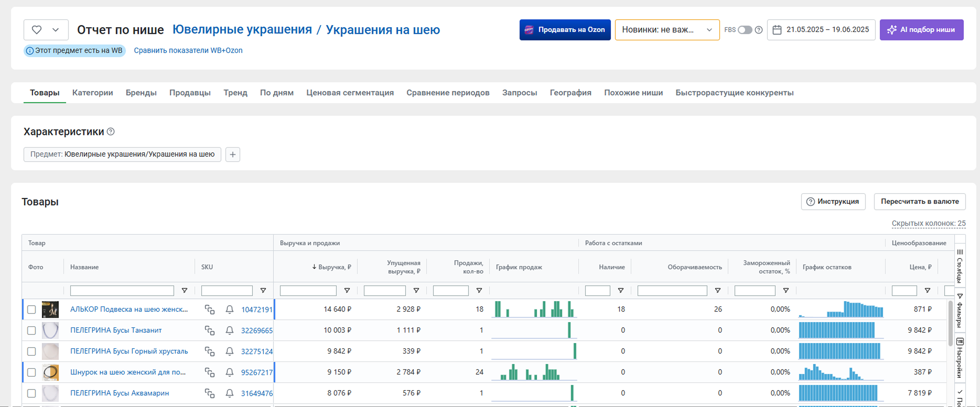The height and width of the screenshot is (407, 980).
Task: Click Пересчитать в валюте button
Action: pos(919,201)
